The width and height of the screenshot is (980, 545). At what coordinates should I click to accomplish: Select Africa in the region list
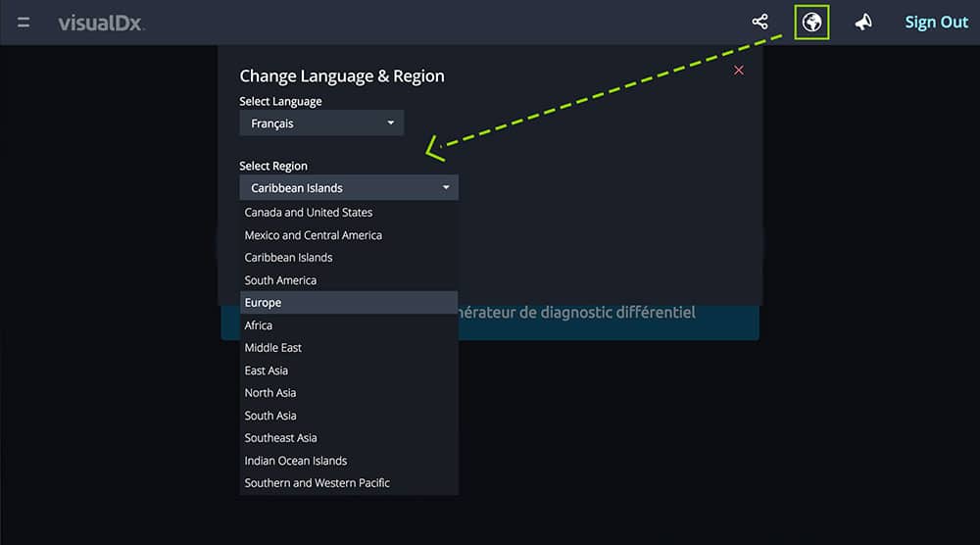[259, 325]
